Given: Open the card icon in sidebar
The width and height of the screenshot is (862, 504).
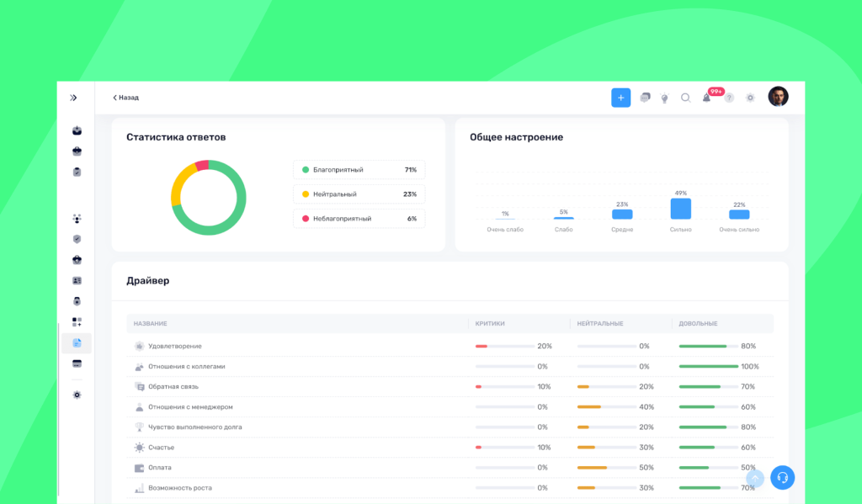Looking at the screenshot, I should [x=77, y=363].
